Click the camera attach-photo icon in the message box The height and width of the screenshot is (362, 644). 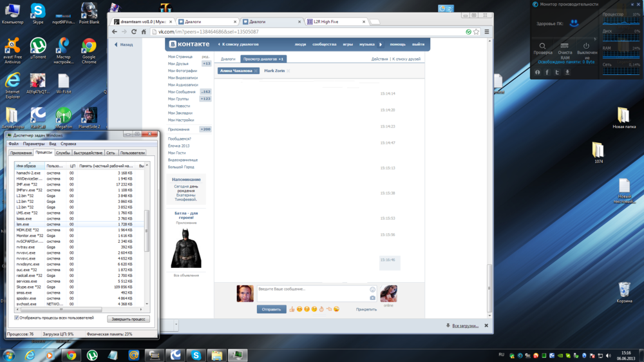coord(372,298)
